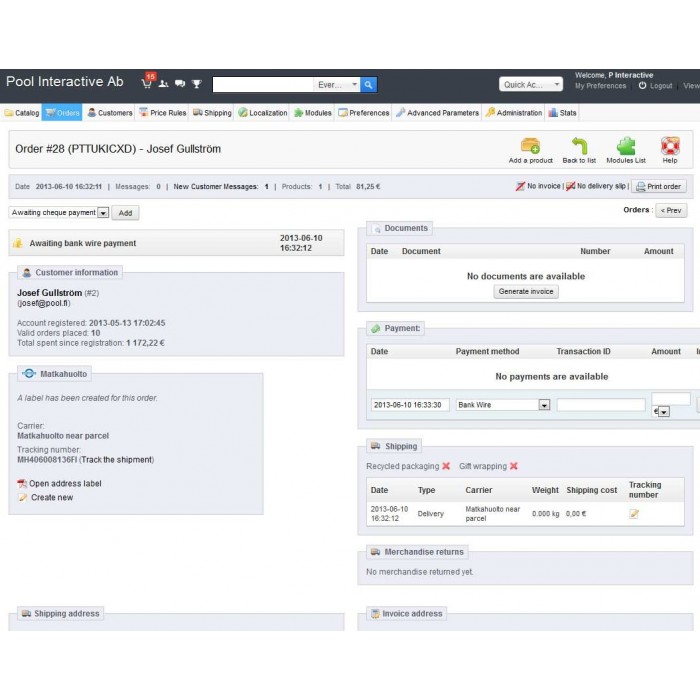Open the Catalog menu tab

click(21, 113)
